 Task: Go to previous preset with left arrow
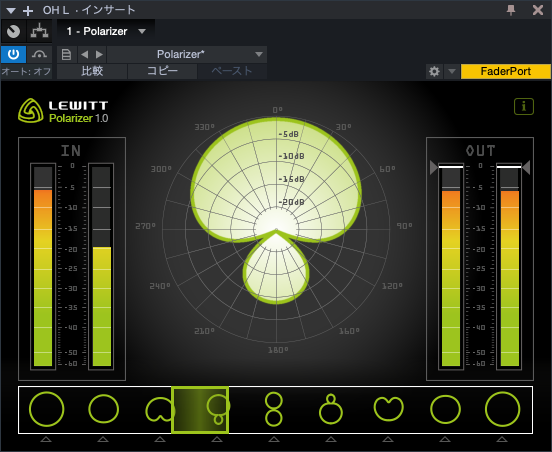coord(84,55)
